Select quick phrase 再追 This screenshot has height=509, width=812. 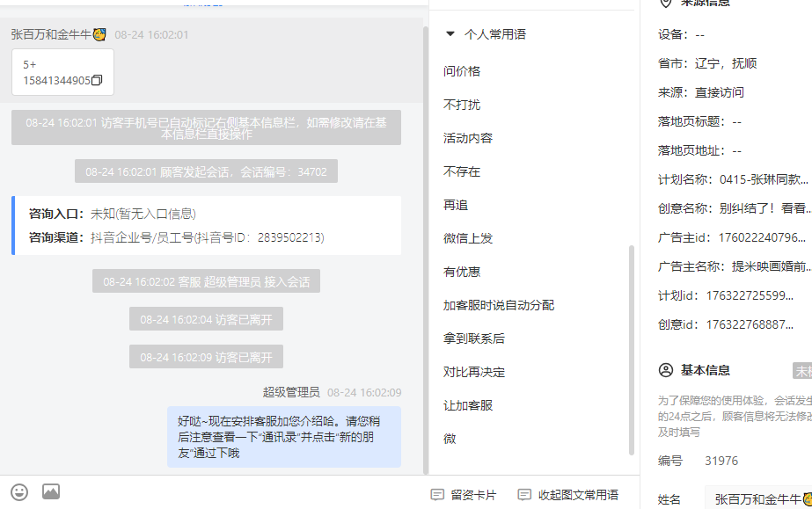pos(455,206)
